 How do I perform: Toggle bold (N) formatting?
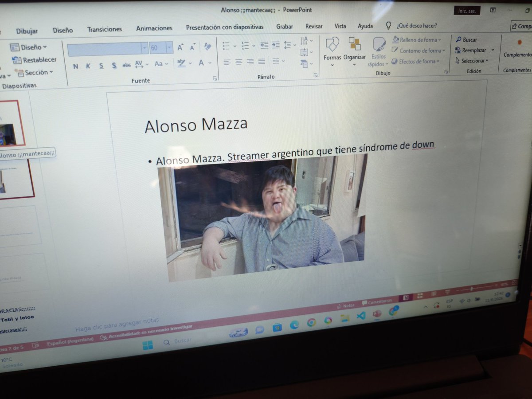76,66
